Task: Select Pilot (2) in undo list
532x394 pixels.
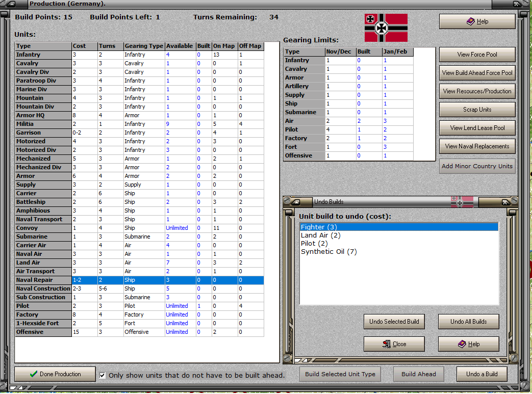Action: [399, 244]
